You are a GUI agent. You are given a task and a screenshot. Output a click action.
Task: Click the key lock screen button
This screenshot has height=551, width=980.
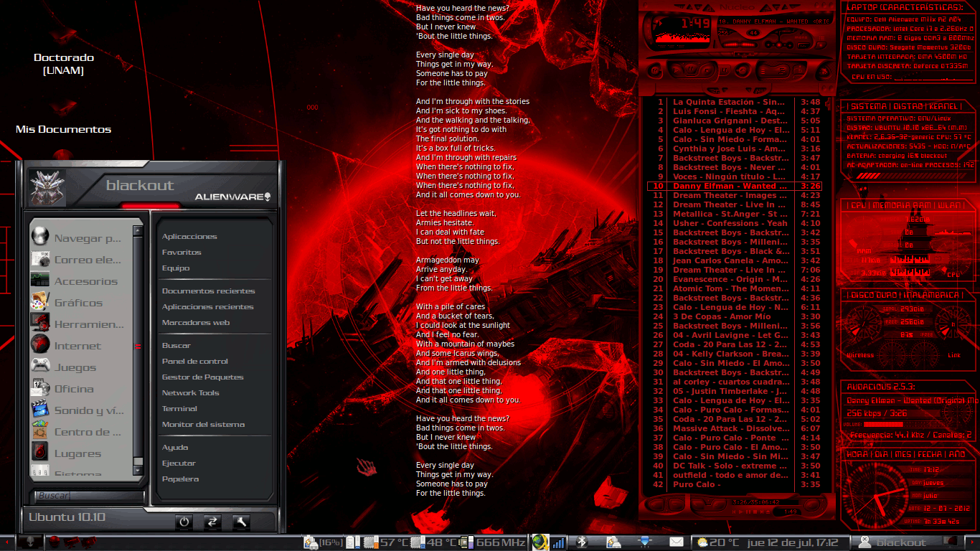pos(240,522)
